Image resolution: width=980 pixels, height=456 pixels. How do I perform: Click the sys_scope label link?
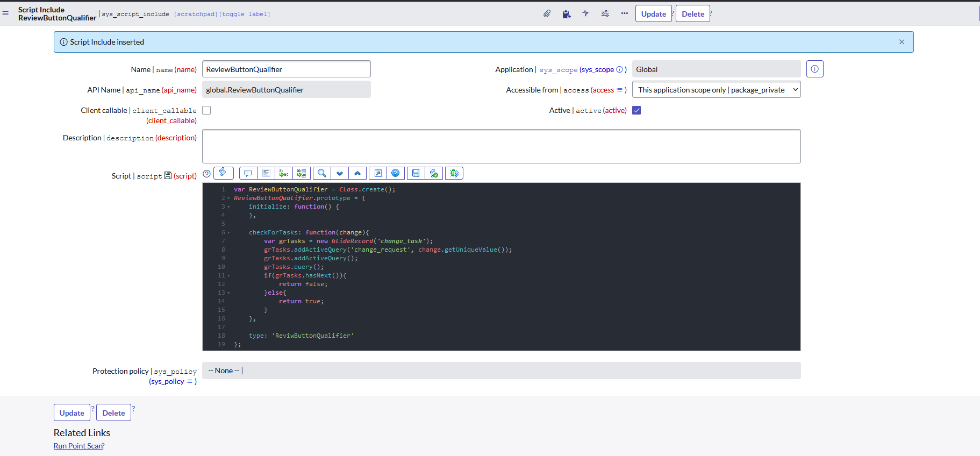coord(559,70)
